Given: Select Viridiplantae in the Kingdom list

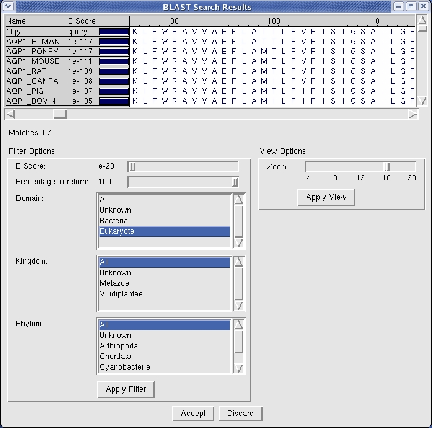Looking at the screenshot, I should [x=165, y=294].
